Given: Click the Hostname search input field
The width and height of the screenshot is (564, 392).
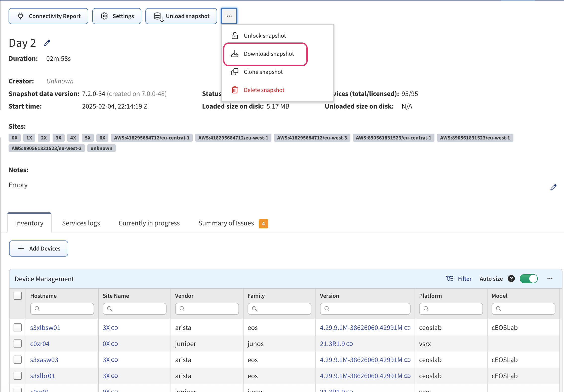Looking at the screenshot, I should point(62,309).
